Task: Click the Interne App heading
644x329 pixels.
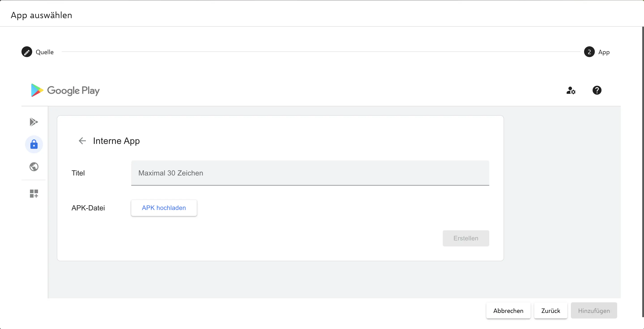Action: coord(116,141)
